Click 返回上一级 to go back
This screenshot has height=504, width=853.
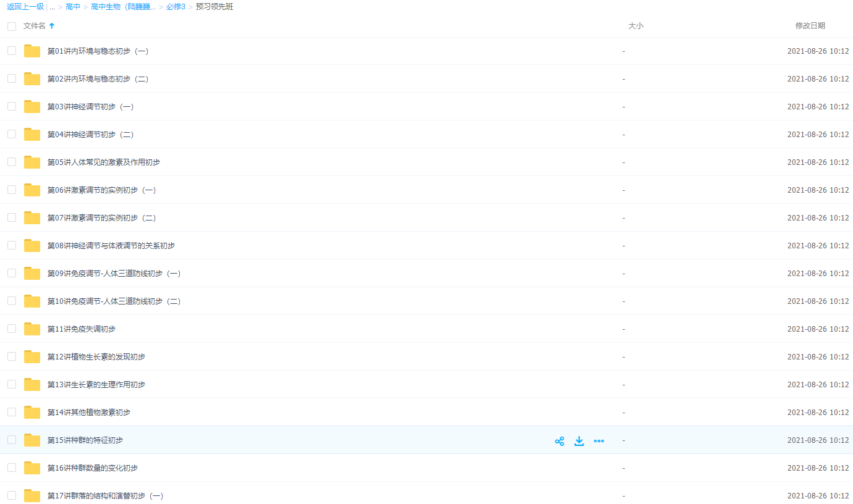click(x=25, y=7)
